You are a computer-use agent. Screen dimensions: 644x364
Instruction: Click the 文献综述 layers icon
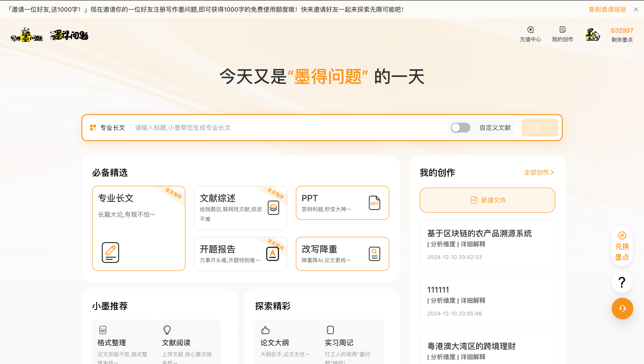pyautogui.click(x=273, y=208)
